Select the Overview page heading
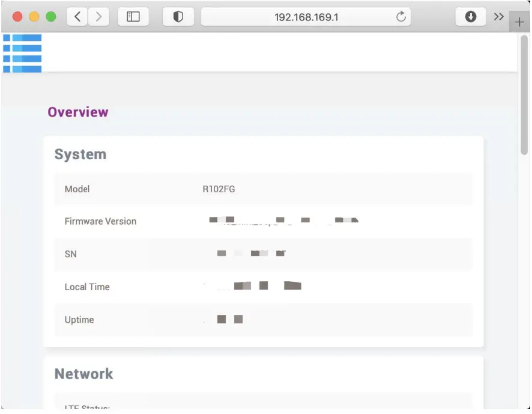This screenshot has width=532, height=414. point(78,112)
